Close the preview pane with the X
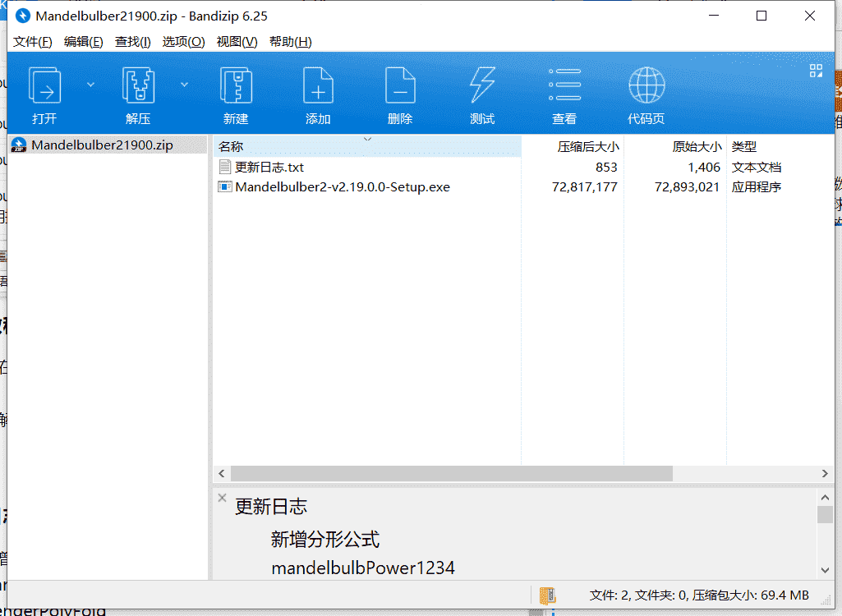 222,498
